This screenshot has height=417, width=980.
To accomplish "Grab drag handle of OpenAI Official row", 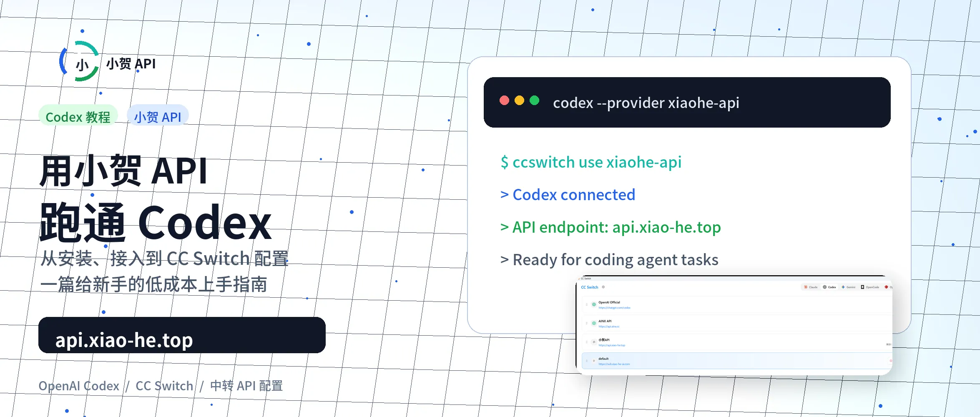I will [587, 304].
